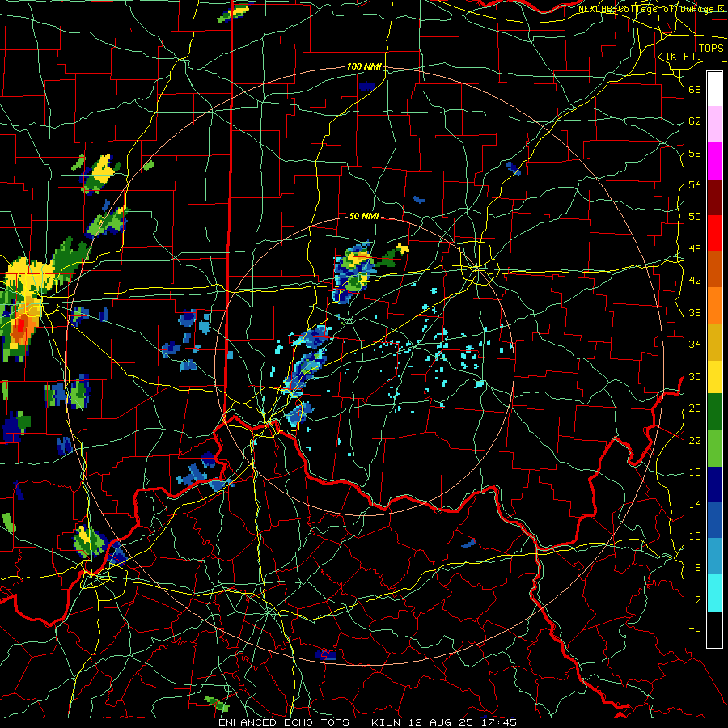Click the white swatch on the tops scale

coord(714,89)
